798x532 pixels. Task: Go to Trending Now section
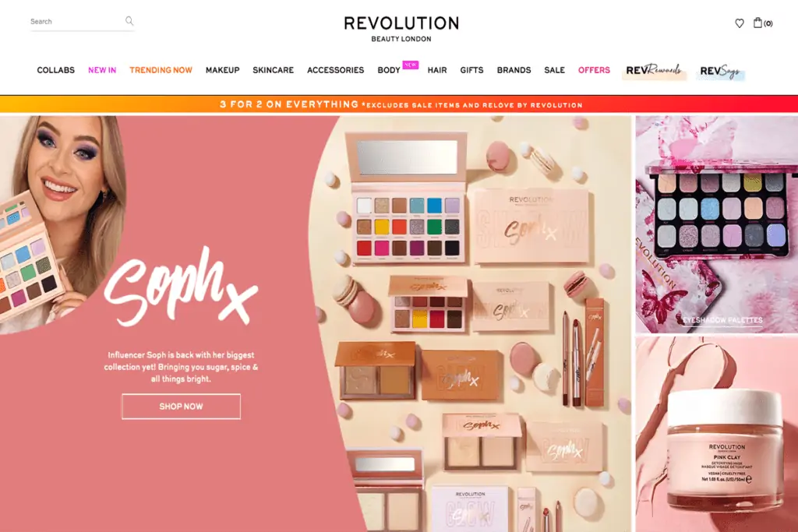coord(161,70)
